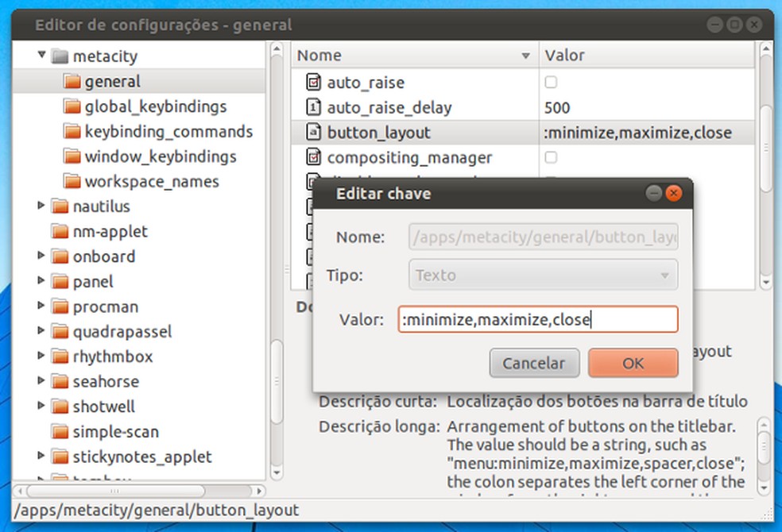Viewport: 782px width, 532px height.
Task: Click the Valor text field
Action: coord(538,319)
